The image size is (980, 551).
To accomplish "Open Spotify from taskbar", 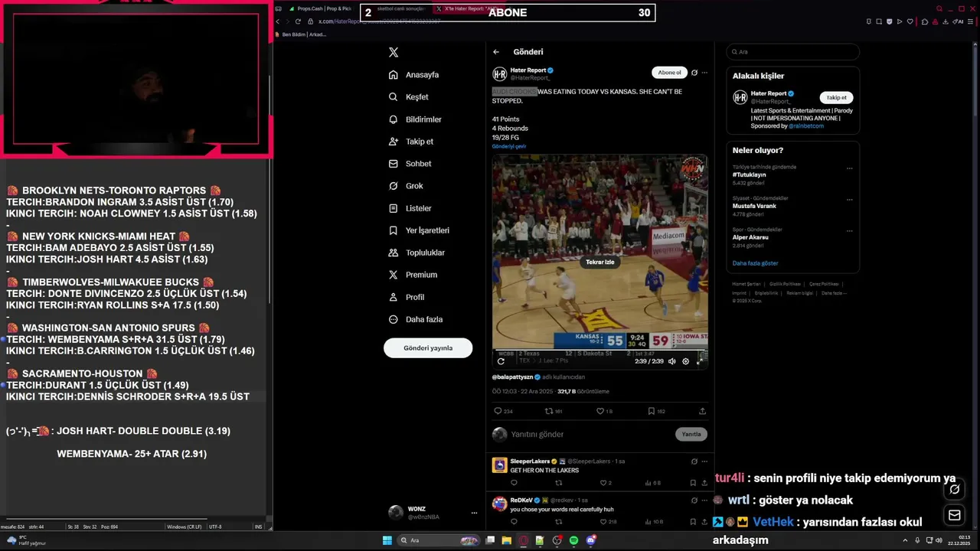I will [x=573, y=540].
